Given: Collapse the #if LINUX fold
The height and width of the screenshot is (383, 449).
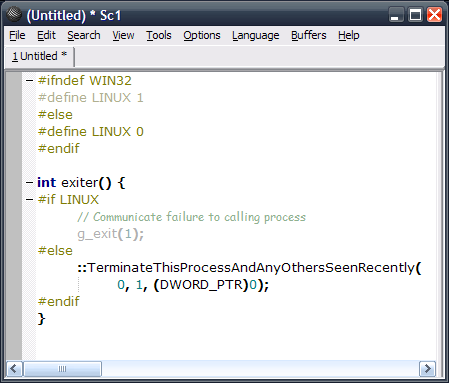Looking at the screenshot, I should pyautogui.click(x=29, y=199).
